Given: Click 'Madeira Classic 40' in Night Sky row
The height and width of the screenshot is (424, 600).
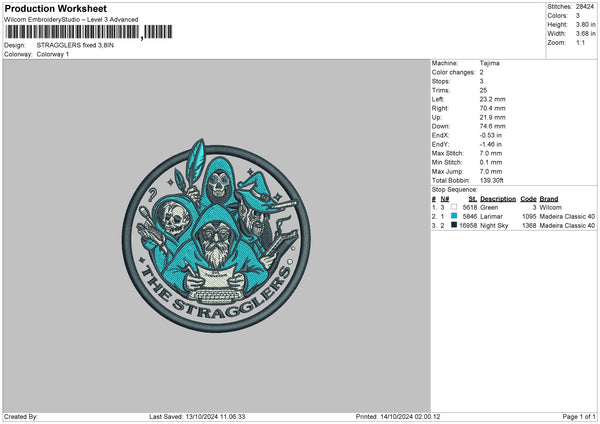Looking at the screenshot, I should pos(567,226).
